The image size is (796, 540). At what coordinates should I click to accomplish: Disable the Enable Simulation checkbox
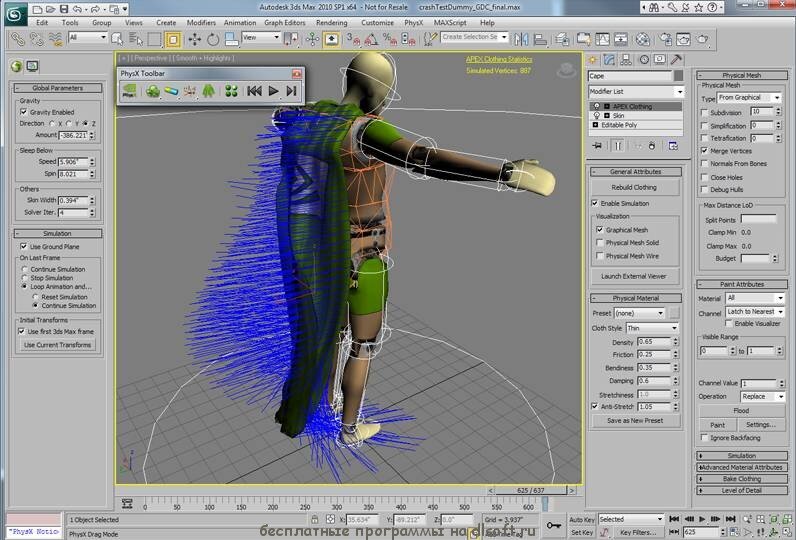(x=595, y=203)
